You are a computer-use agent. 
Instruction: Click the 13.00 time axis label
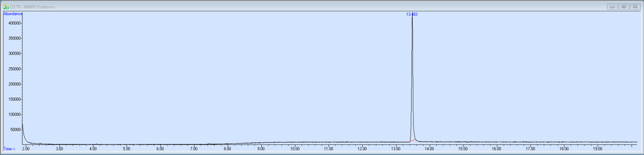point(396,149)
